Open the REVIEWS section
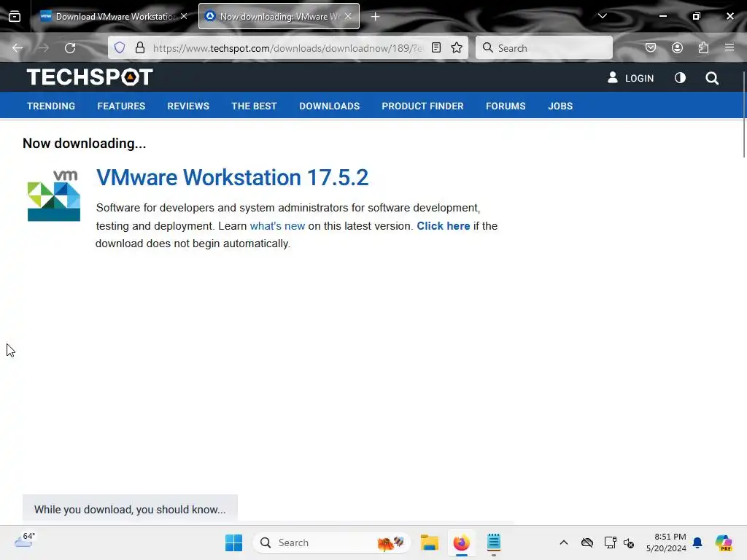 point(188,106)
